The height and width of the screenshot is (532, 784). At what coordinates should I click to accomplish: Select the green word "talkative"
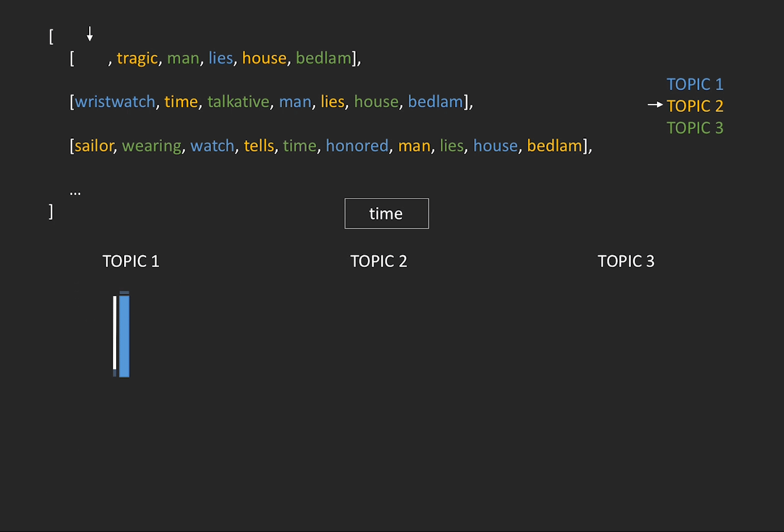click(238, 102)
